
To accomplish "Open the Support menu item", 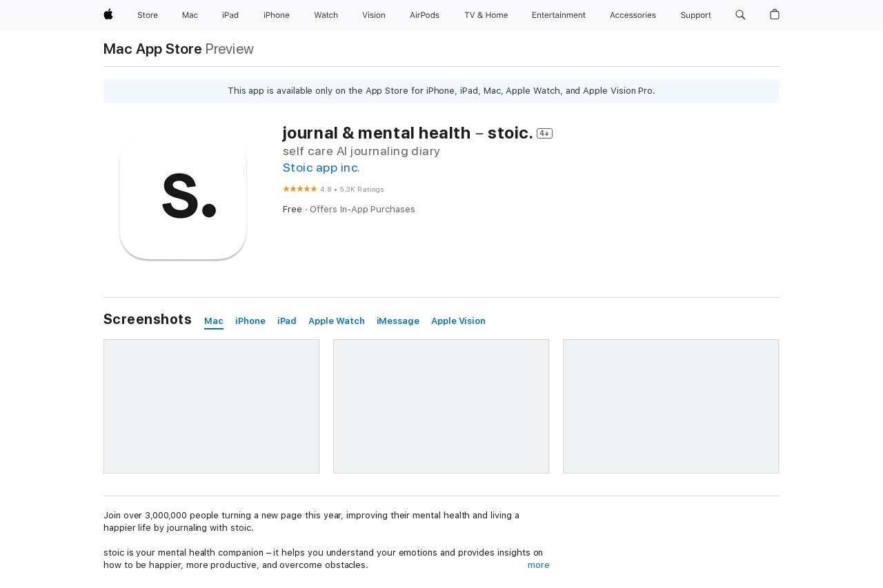I will [695, 15].
